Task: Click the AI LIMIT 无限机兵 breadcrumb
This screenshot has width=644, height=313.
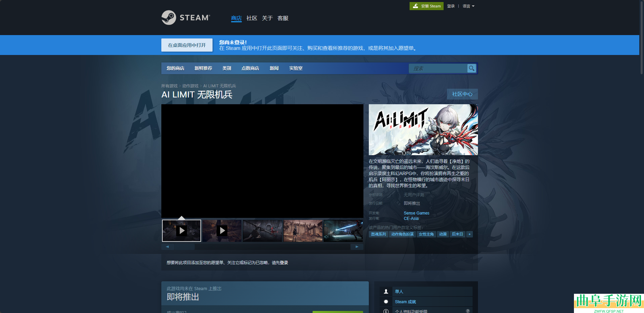Action: 220,86
